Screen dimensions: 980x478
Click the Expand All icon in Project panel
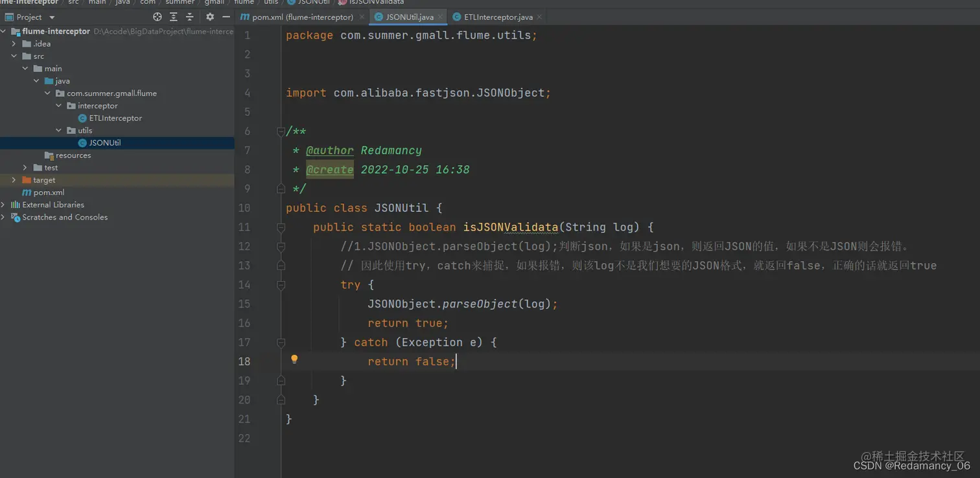173,17
